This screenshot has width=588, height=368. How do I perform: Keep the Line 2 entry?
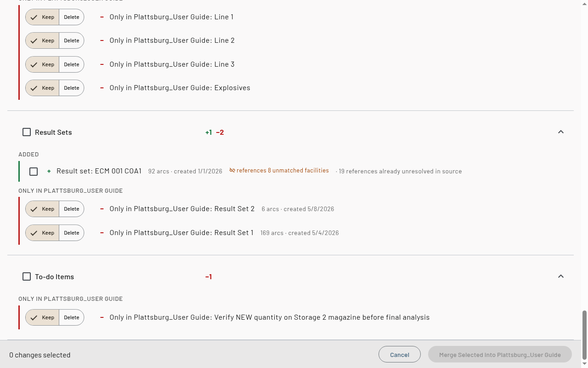pos(42,40)
